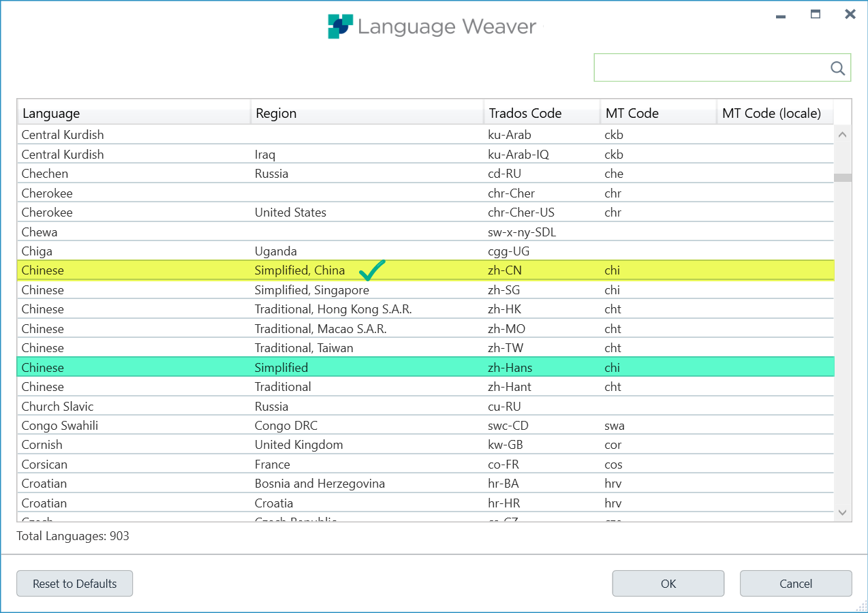
Task: Click the MT Code column header
Action: pyautogui.click(x=658, y=113)
